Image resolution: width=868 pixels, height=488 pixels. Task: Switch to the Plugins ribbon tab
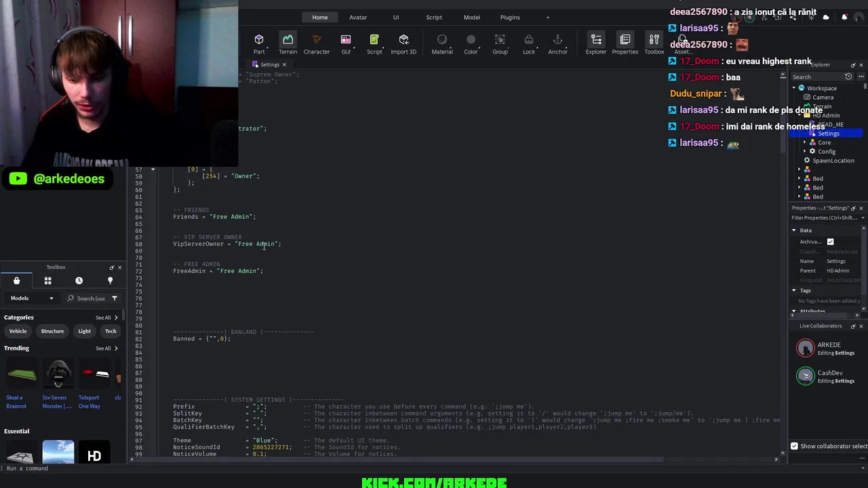point(510,17)
